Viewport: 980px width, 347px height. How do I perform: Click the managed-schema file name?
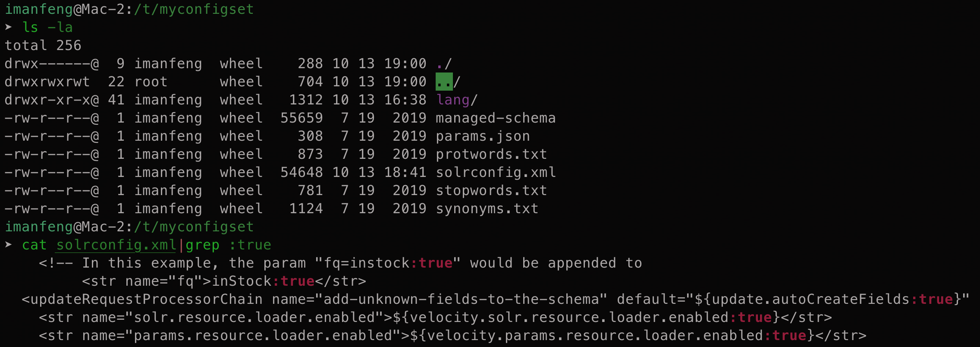coord(496,118)
